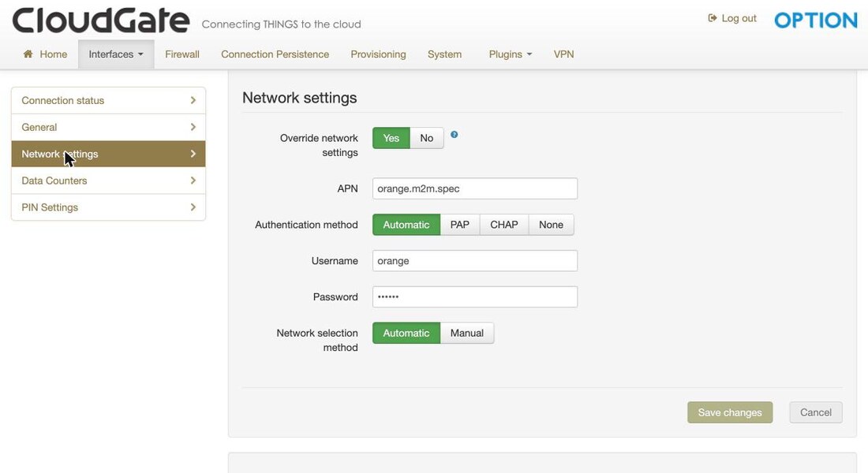The width and height of the screenshot is (868, 473).
Task: Click the Log out link
Action: pos(732,18)
